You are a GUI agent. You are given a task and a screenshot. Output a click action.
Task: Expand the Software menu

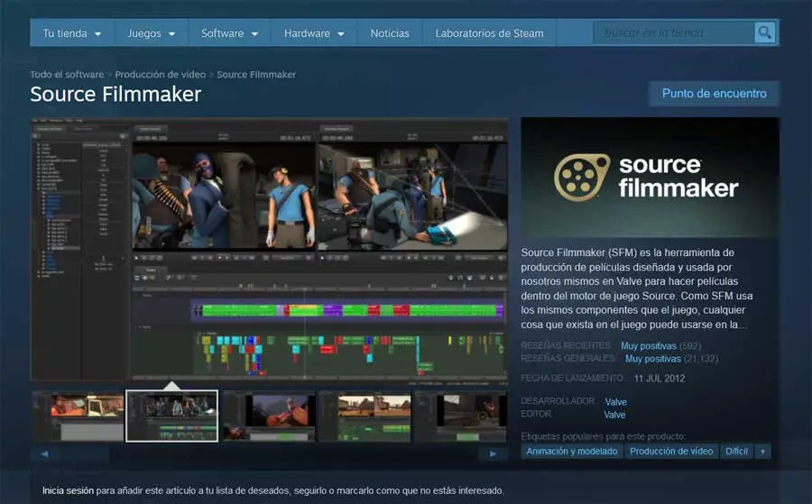[x=229, y=33]
